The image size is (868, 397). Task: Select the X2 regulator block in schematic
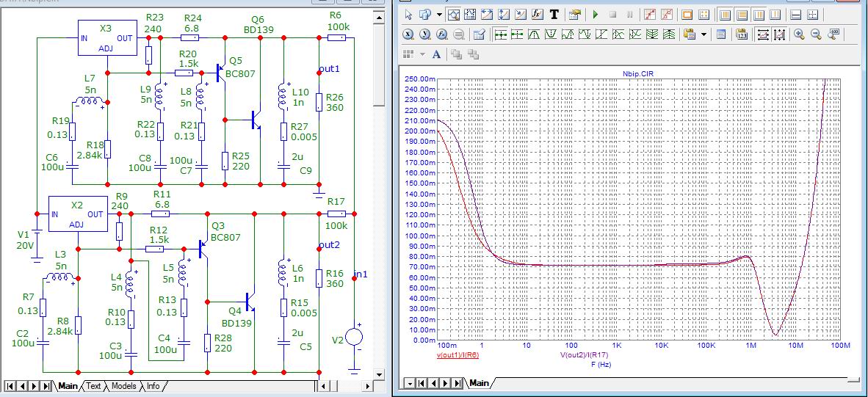pyautogui.click(x=78, y=214)
